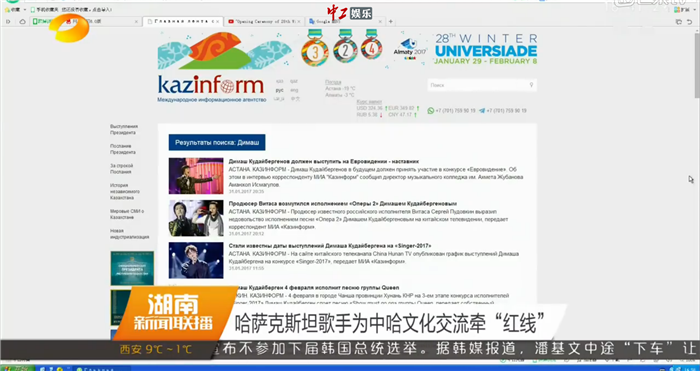The height and width of the screenshot is (371, 700).
Task: Click the search magnifier icon in Поиск box
Action: [531, 85]
